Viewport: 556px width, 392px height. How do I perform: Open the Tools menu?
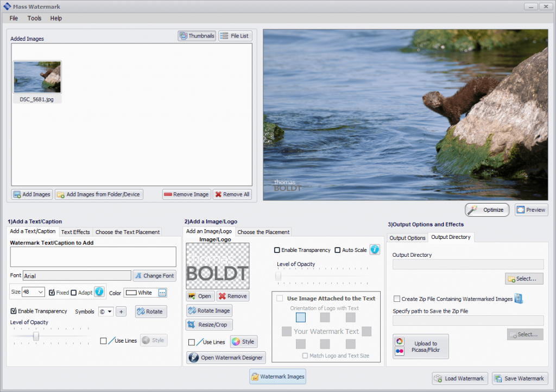pyautogui.click(x=34, y=18)
